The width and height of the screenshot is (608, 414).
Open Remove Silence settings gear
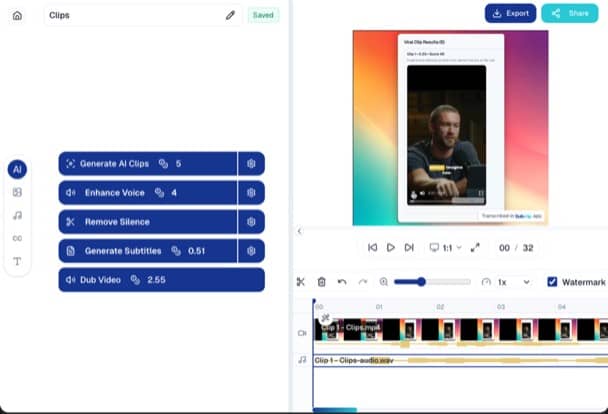click(251, 222)
